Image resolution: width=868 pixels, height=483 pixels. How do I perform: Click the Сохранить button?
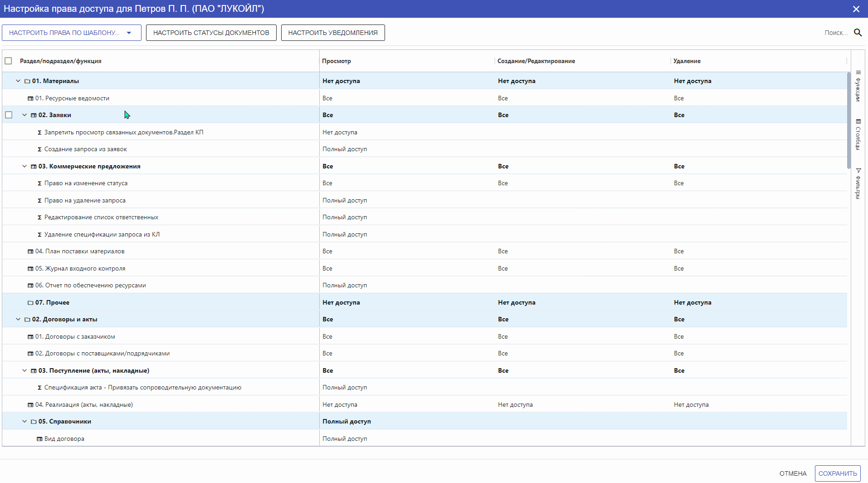point(838,473)
